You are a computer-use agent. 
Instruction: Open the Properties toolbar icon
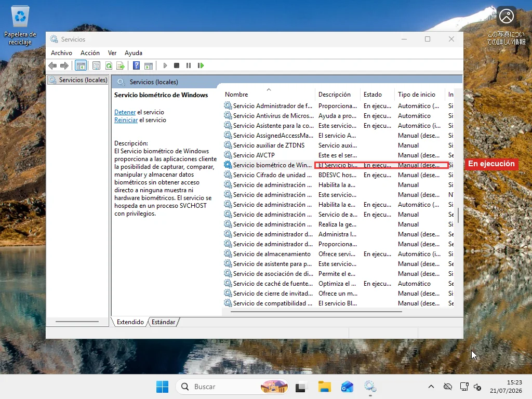96,65
